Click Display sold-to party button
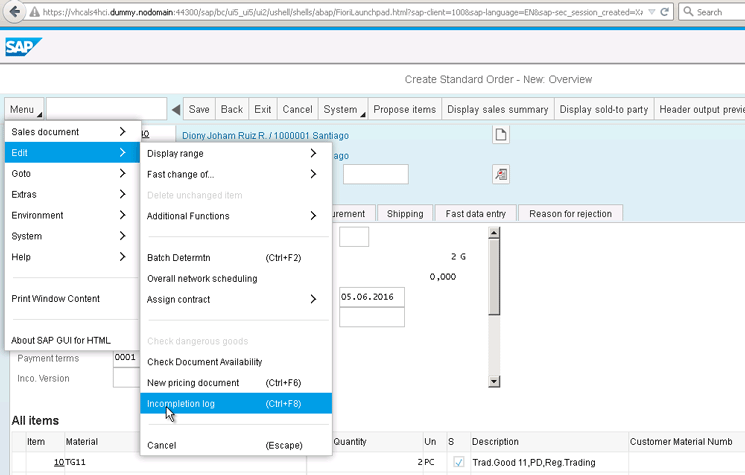This screenshot has width=745, height=475. 603,110
